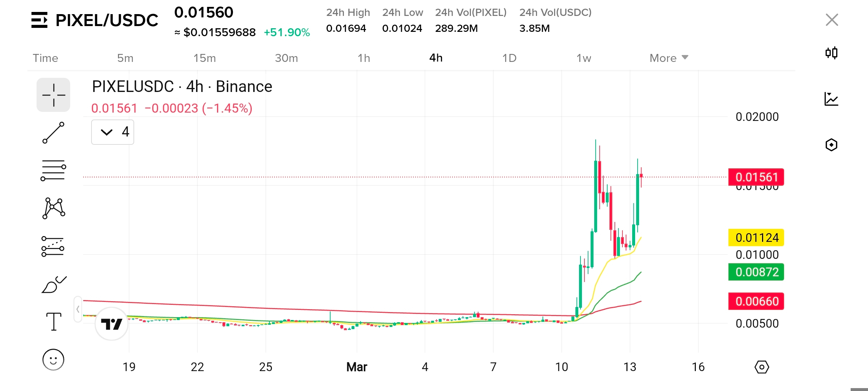The height and width of the screenshot is (391, 868).
Task: Open chart settings at bottom-right axis corner
Action: tap(762, 367)
